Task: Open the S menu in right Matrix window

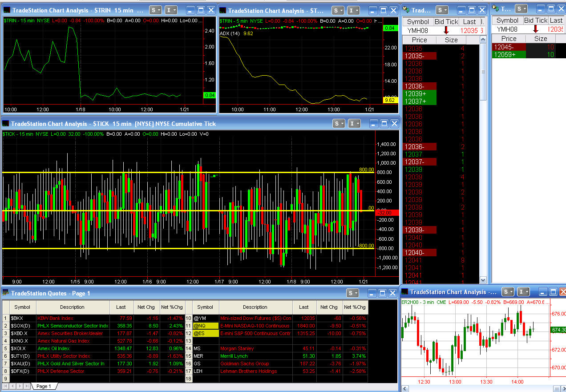Action: 521,8
